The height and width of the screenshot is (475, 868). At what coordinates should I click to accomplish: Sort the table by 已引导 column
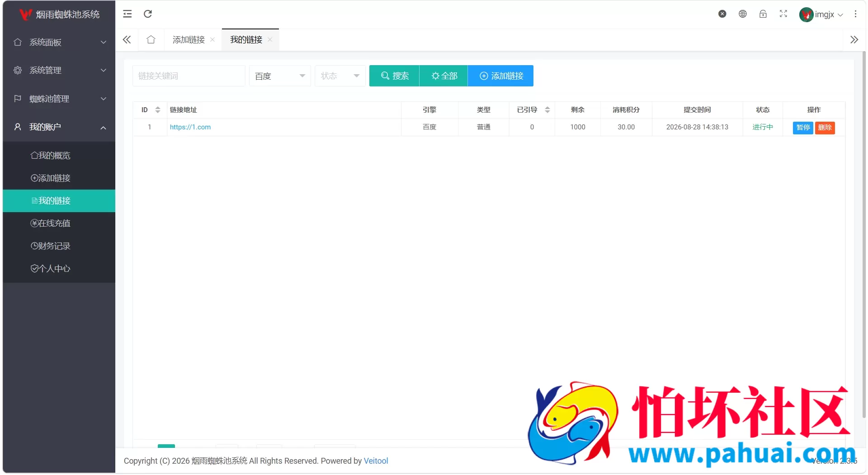click(547, 110)
